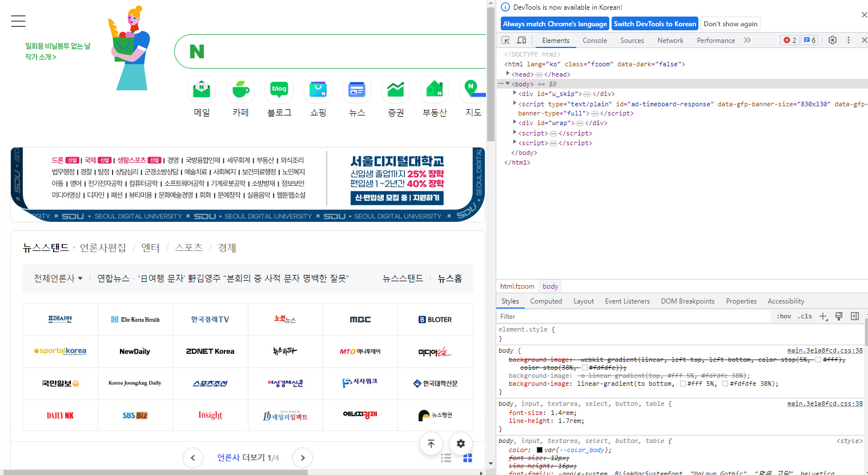Toggle the computed styles sidebar icon
The height and width of the screenshot is (475, 868).
click(x=855, y=316)
